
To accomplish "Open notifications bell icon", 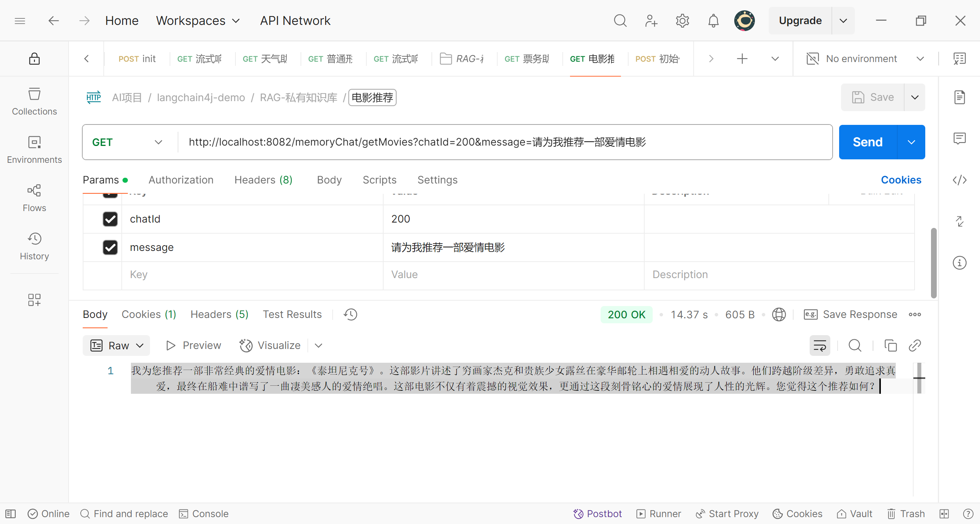I will tap(713, 21).
